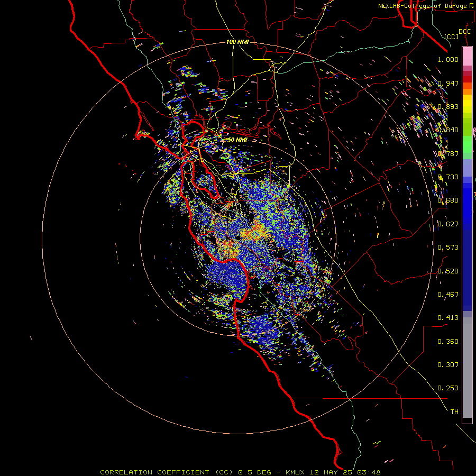Select the 0.360 legend value
The width and height of the screenshot is (476, 476).
coord(448,342)
